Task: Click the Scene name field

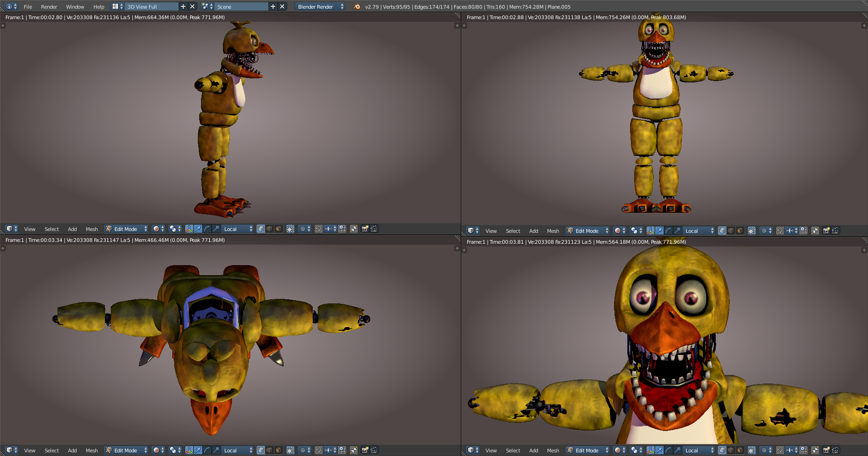Action: click(x=241, y=6)
